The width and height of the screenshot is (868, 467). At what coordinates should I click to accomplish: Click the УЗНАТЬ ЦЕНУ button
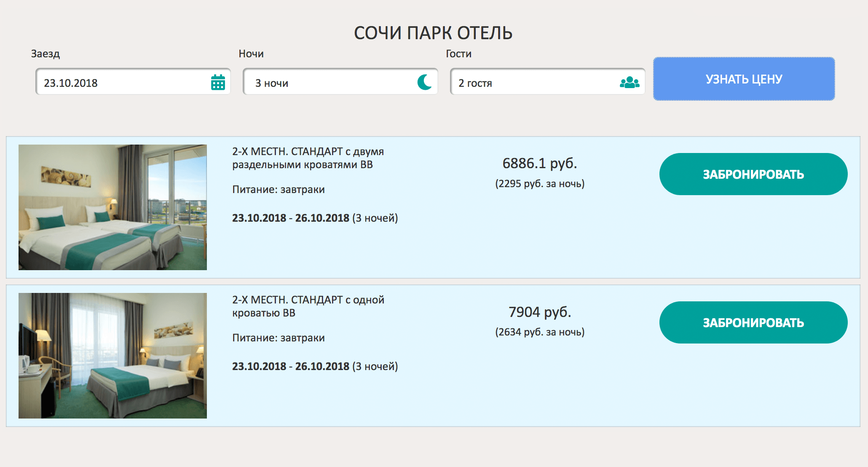point(744,79)
